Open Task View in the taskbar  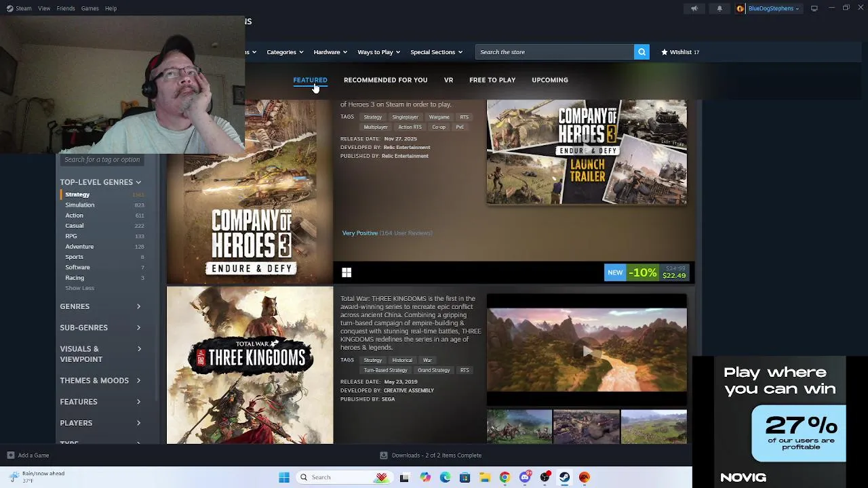coord(404,477)
